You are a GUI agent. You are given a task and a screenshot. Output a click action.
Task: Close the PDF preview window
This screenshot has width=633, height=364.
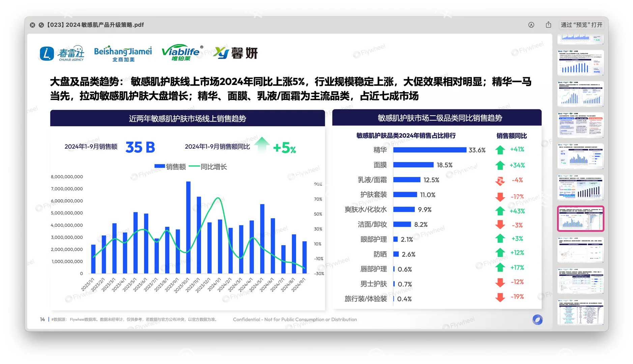tap(32, 25)
